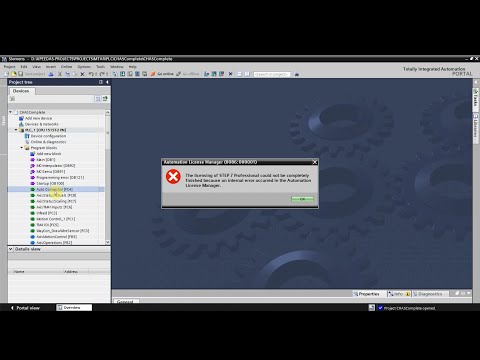Collapse the Details view section
The width and height of the screenshot is (480, 360).
pos(10,249)
